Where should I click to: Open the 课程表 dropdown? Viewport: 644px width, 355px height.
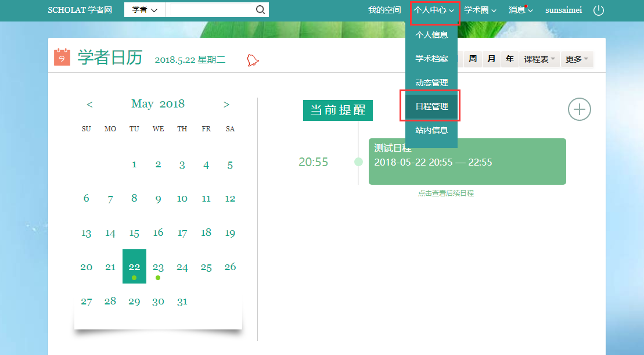tap(539, 59)
